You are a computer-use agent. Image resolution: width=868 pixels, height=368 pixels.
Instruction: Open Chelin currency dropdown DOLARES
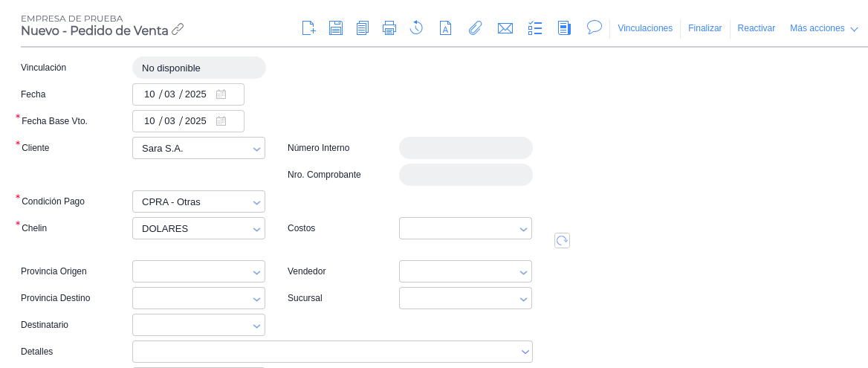198,228
